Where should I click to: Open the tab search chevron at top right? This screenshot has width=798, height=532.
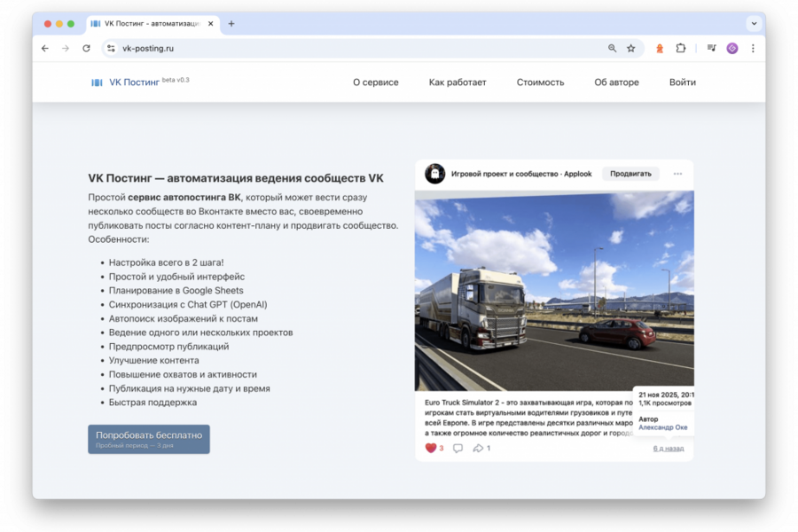tap(753, 23)
